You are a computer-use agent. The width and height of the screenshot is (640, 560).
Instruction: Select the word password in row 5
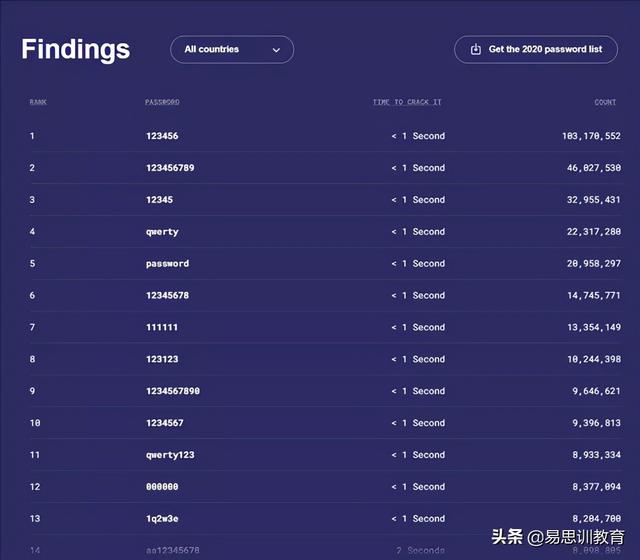pos(167,264)
